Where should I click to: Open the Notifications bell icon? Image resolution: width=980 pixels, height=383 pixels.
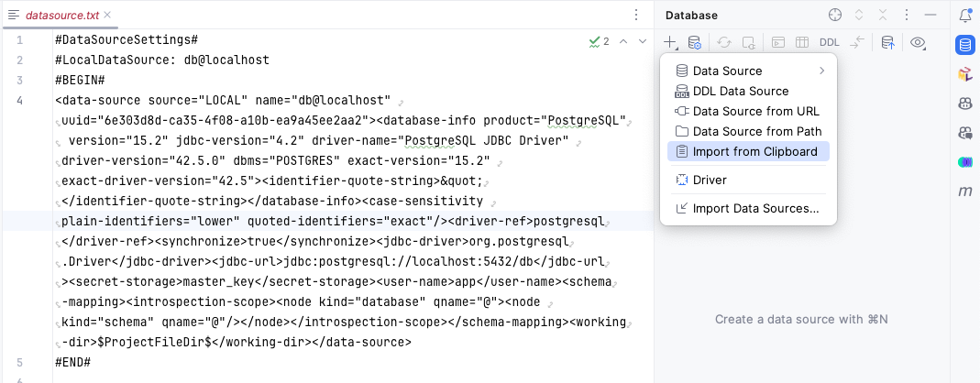tap(965, 16)
